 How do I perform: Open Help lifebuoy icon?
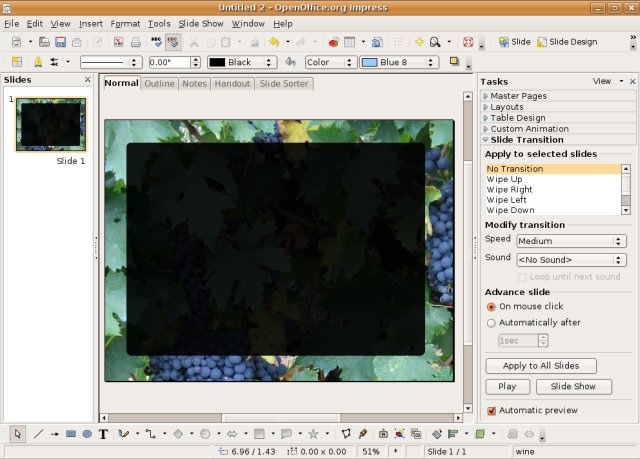[x=468, y=42]
